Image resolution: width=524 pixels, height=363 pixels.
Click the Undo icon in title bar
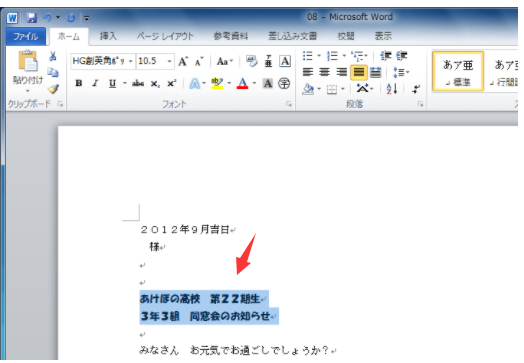[x=47, y=17]
